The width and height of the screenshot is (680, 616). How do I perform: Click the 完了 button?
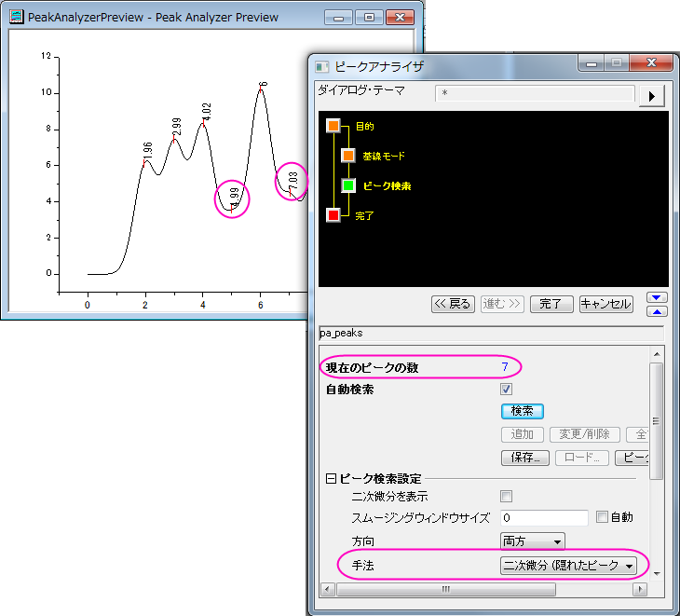(551, 304)
